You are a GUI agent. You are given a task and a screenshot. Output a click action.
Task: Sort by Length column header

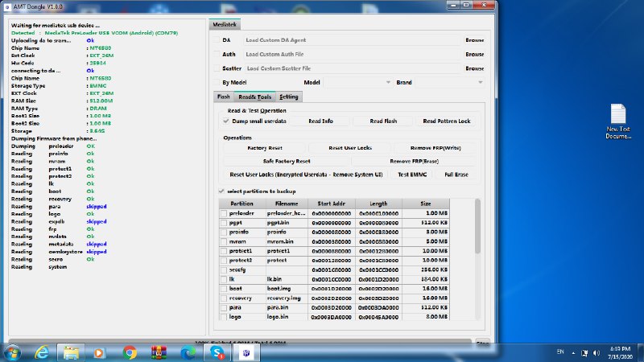(x=378, y=204)
